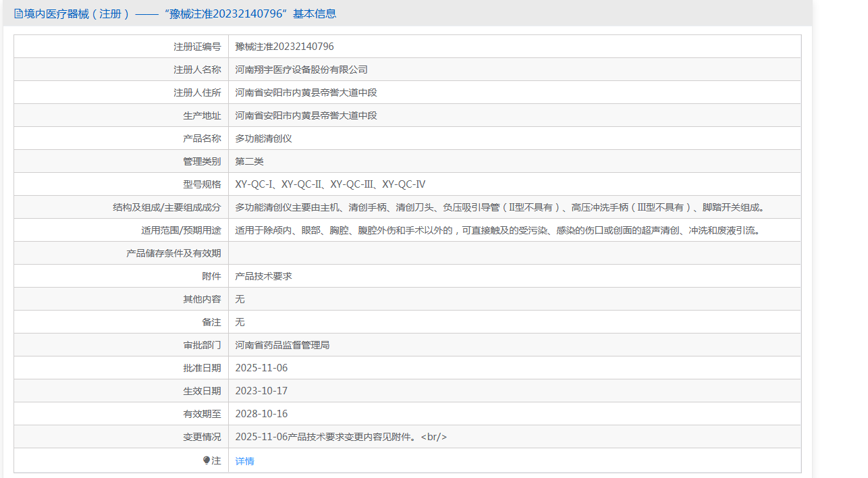868x478 pixels.
Task: Click expiry date 2028-10-16
Action: 261,414
